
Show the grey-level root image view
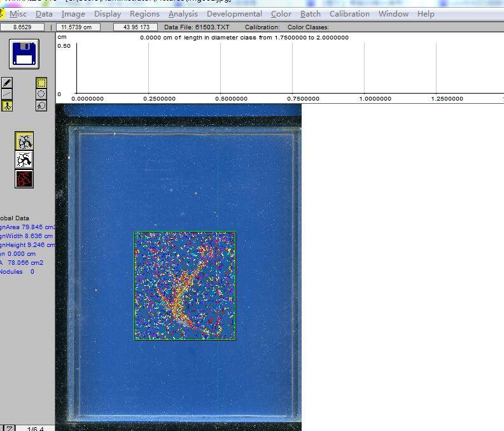point(24,141)
